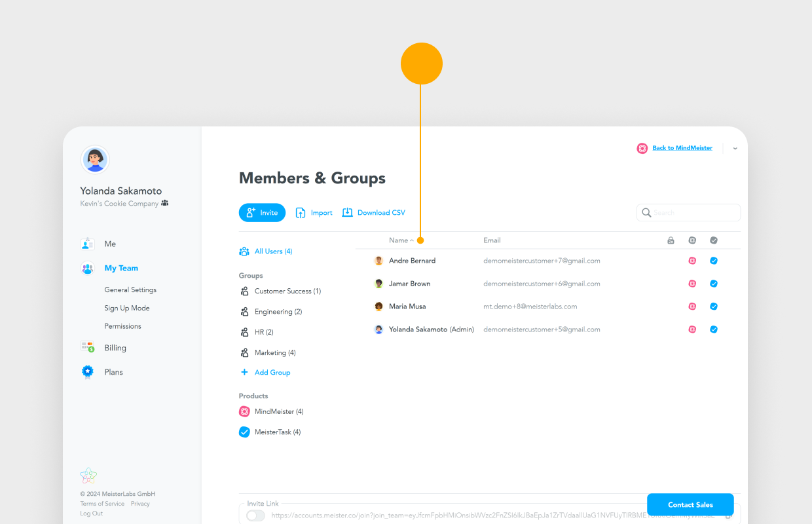The height and width of the screenshot is (524, 812).
Task: Toggle MeisterTask access for Andre Bernard
Action: (714, 261)
